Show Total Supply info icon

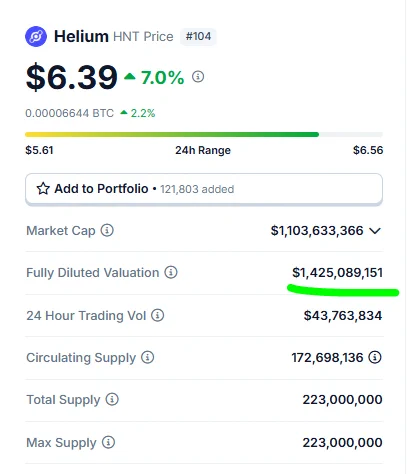(x=112, y=399)
